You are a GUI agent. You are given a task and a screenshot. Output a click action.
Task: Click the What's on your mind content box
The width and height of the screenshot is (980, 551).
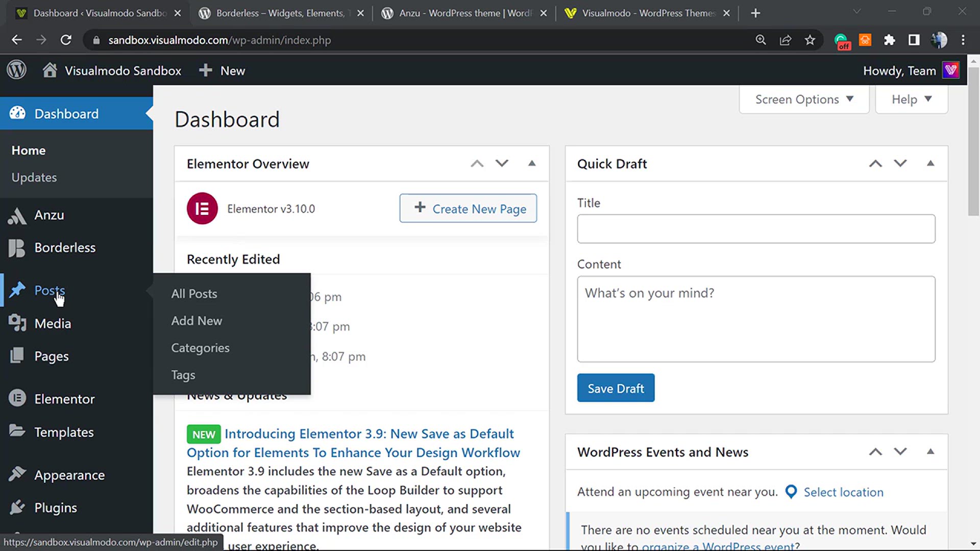(756, 319)
